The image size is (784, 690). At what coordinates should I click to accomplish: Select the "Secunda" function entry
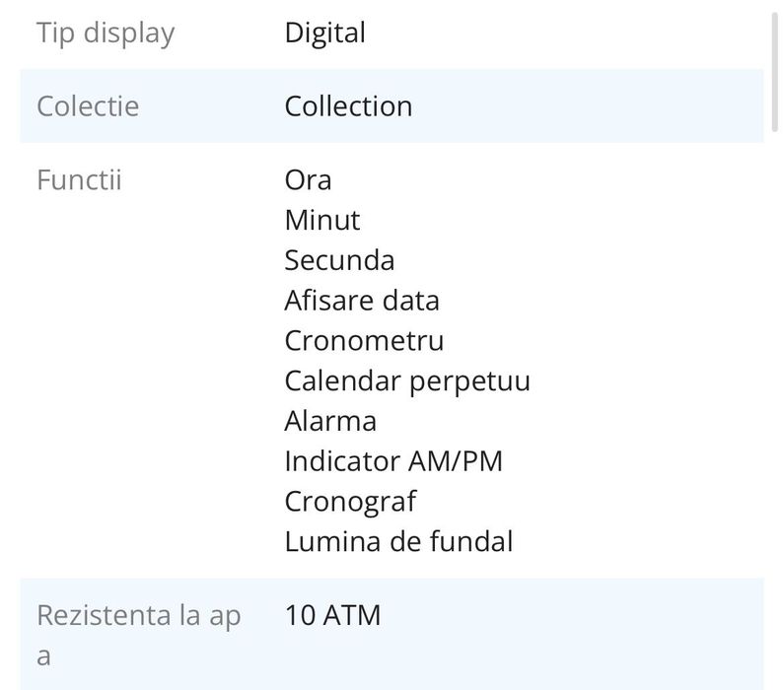[x=339, y=260]
